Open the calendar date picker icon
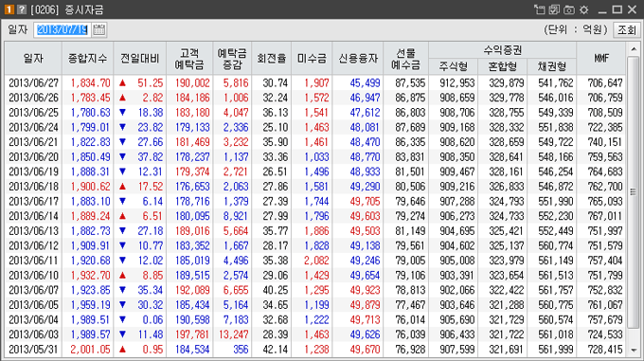The width and height of the screenshot is (644, 361). click(x=98, y=30)
